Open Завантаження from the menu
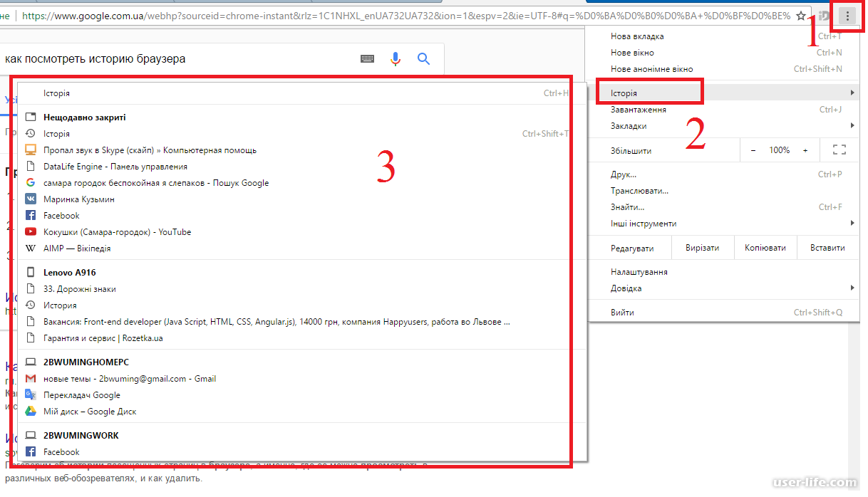Image resolution: width=868 pixels, height=497 pixels. click(x=724, y=110)
